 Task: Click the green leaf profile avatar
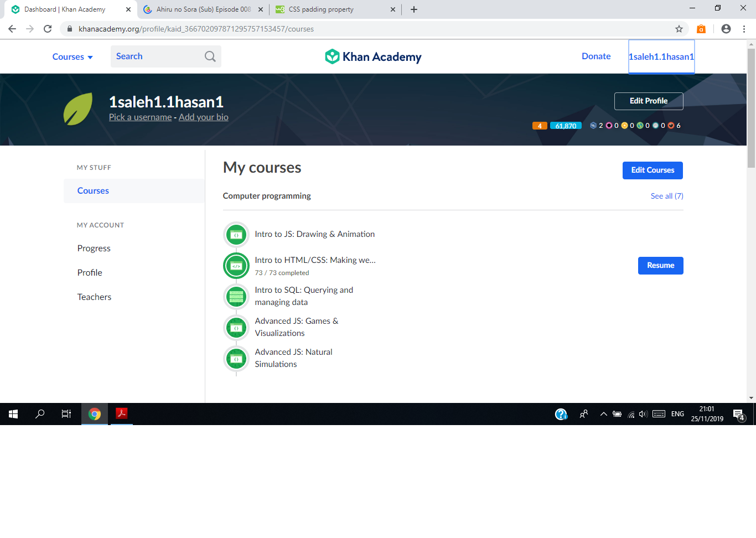tap(78, 108)
